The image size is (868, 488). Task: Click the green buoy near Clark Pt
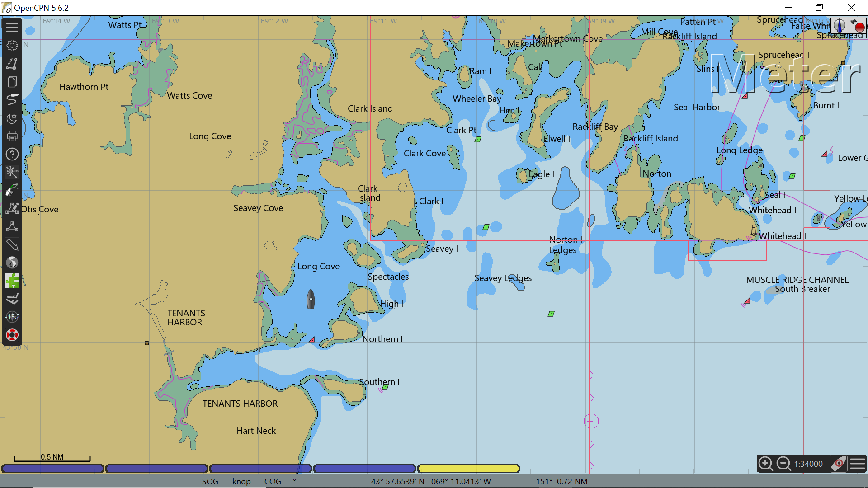click(x=478, y=140)
